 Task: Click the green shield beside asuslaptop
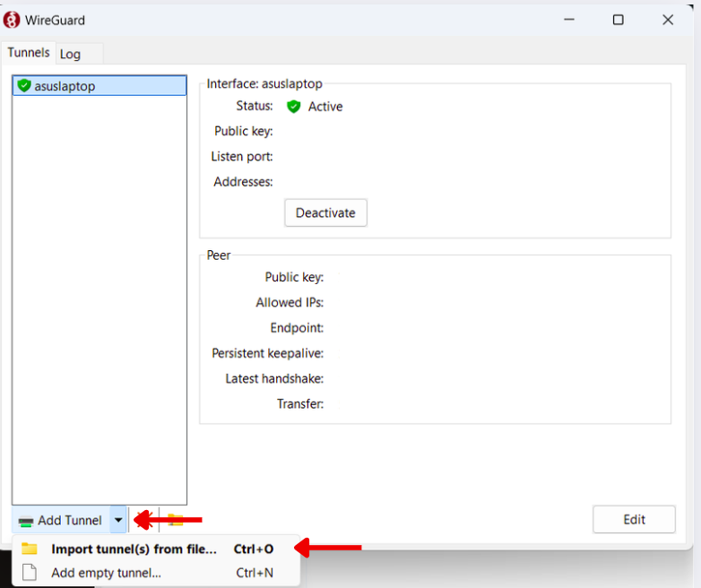(24, 86)
